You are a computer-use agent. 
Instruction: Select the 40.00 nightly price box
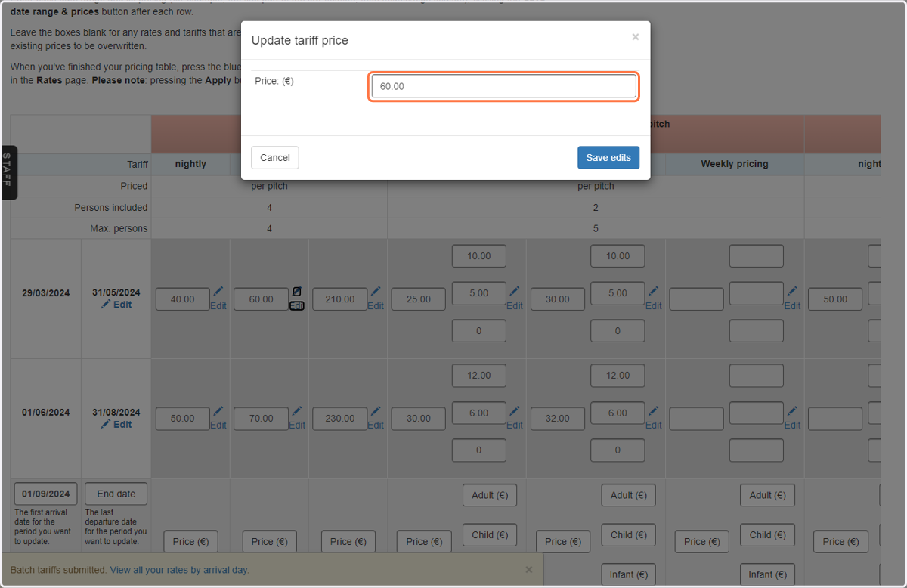183,299
